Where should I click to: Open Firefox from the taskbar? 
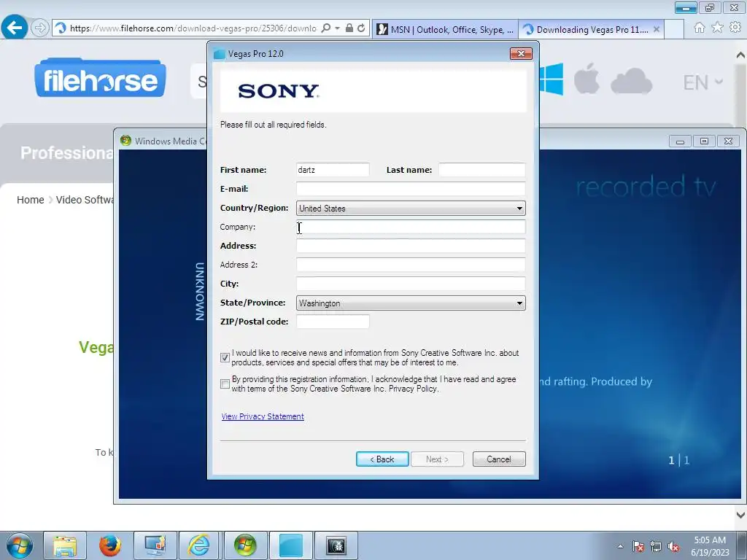click(x=110, y=545)
